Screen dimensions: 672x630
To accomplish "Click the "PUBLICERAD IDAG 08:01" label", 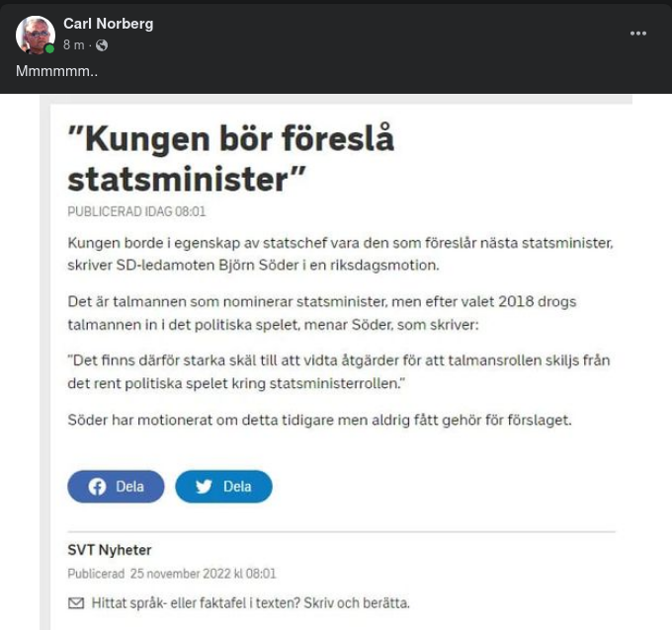I will (x=136, y=211).
